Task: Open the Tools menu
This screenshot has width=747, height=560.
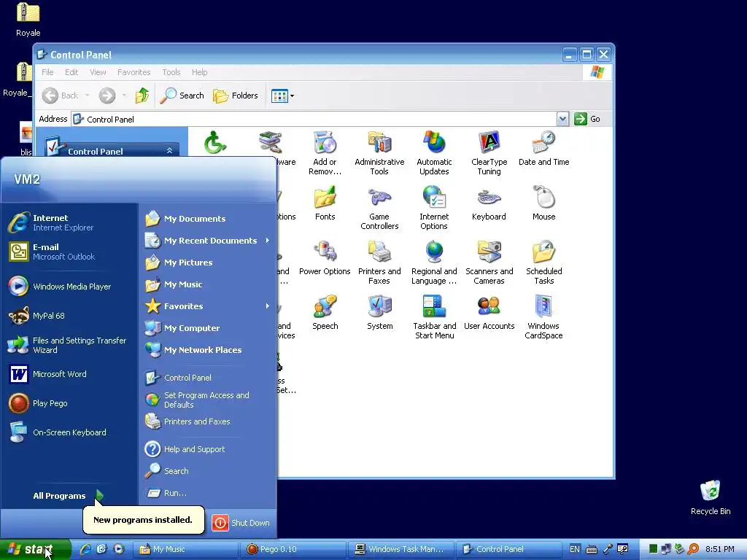Action: [x=171, y=72]
